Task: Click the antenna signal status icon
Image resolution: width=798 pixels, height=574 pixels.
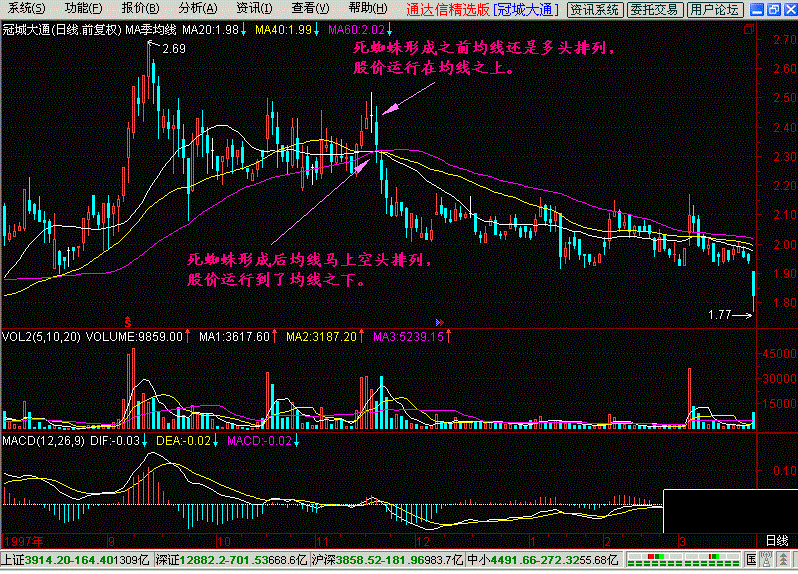Action: tap(766, 560)
